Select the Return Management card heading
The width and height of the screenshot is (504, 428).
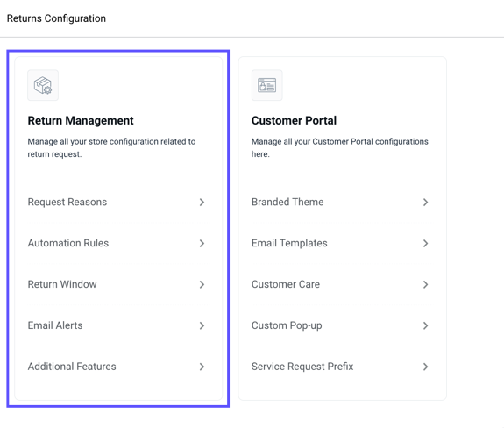click(x=81, y=120)
